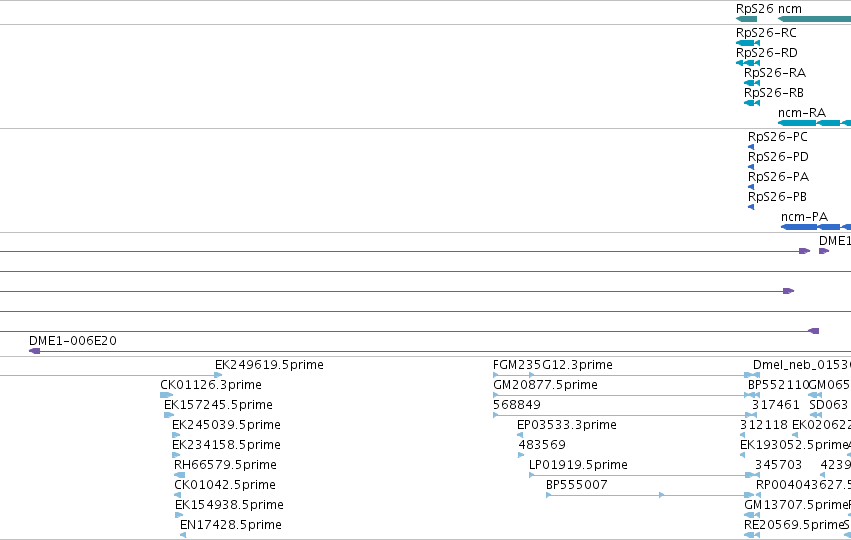Image resolution: width=851 pixels, height=540 pixels.
Task: Select the FGM235G12.3prime EST label
Action: pos(552,365)
